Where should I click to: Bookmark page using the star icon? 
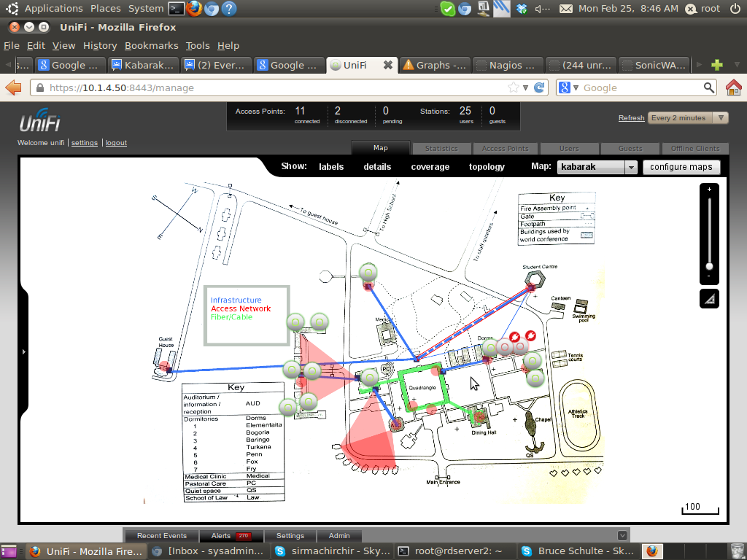tap(514, 87)
